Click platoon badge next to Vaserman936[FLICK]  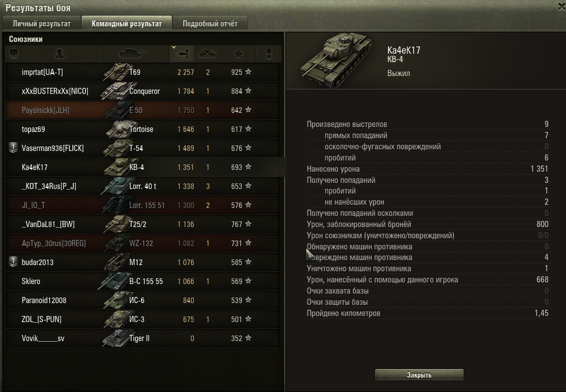point(13,148)
